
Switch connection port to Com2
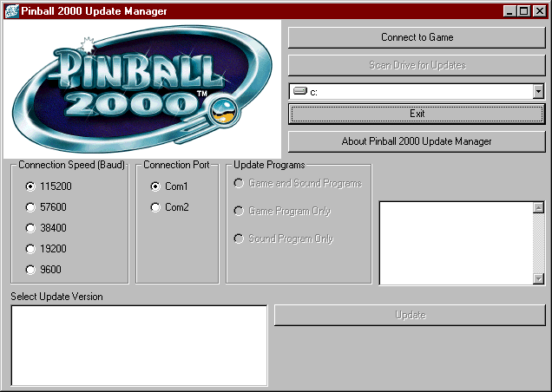tap(156, 207)
